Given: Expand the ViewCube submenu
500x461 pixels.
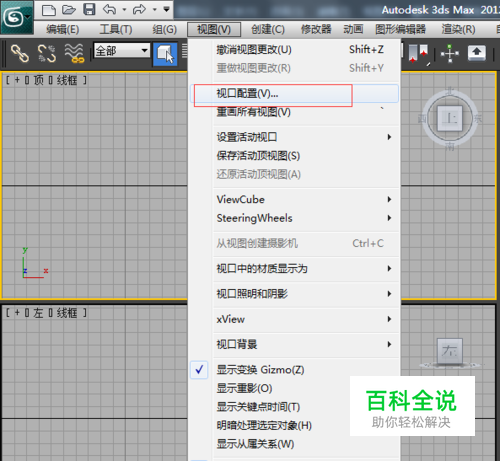Looking at the screenshot, I should [x=294, y=199].
